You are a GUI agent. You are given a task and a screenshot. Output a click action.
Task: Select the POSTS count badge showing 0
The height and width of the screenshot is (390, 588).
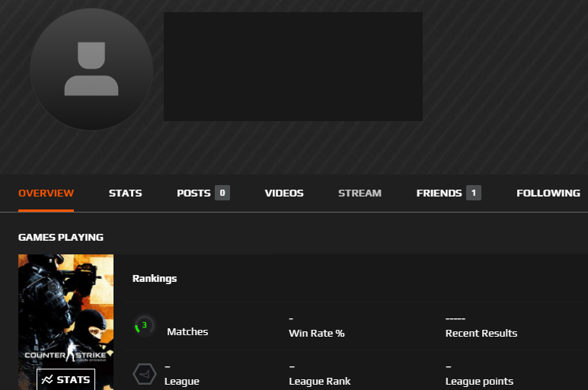click(x=222, y=193)
